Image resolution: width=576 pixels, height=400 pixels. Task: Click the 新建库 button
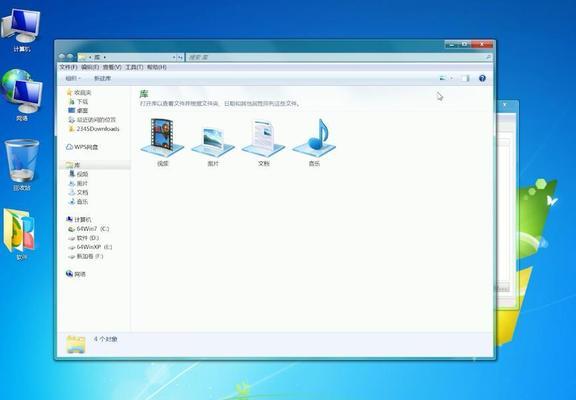pyautogui.click(x=102, y=78)
